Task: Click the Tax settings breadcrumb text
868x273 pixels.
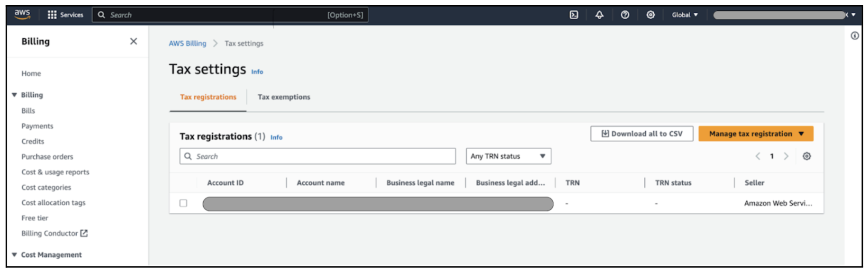Action: pyautogui.click(x=244, y=43)
